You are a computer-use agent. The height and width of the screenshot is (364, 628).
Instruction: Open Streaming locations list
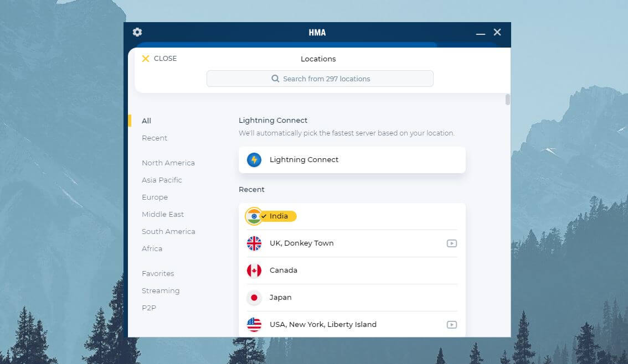161,291
